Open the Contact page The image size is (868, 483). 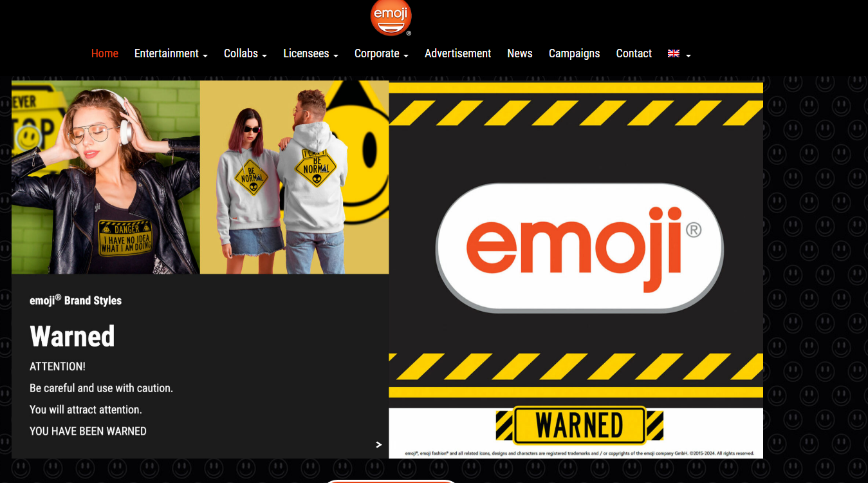point(634,53)
